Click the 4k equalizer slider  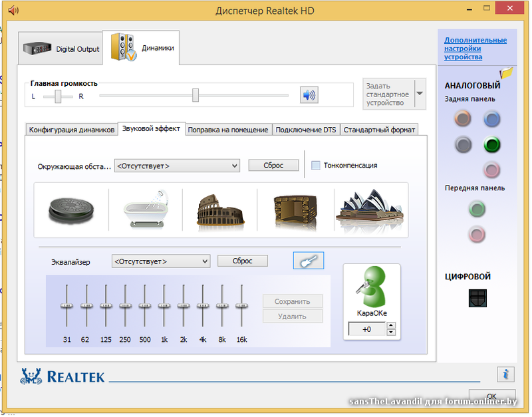[203, 307]
